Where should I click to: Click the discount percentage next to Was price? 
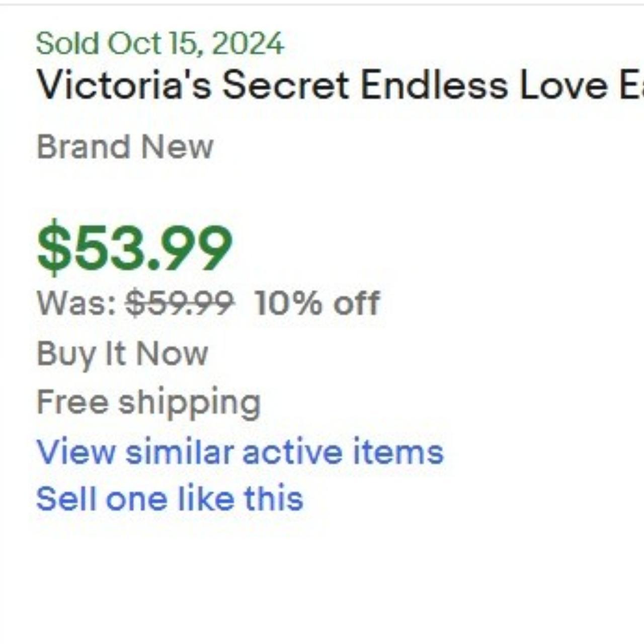(x=316, y=302)
